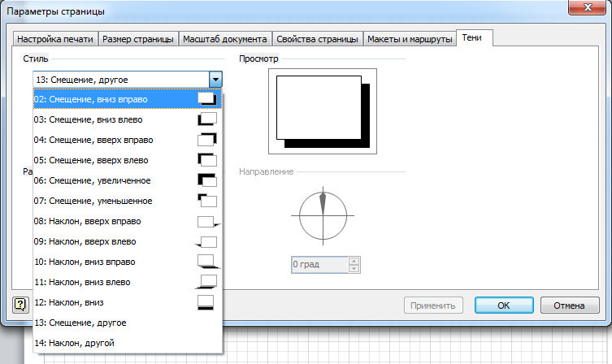The height and width of the screenshot is (364, 612).
Task: Select 13: Смещение, другое list entry
Action: [126, 323]
